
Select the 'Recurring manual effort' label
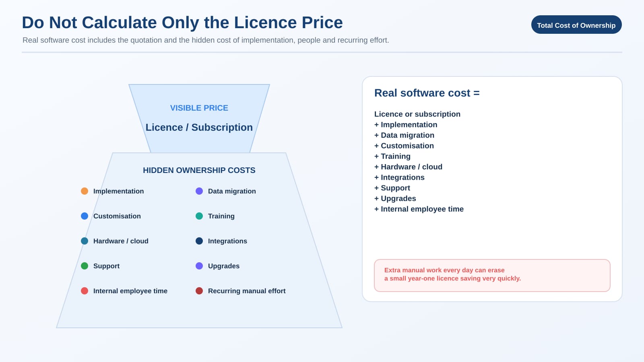(247, 291)
